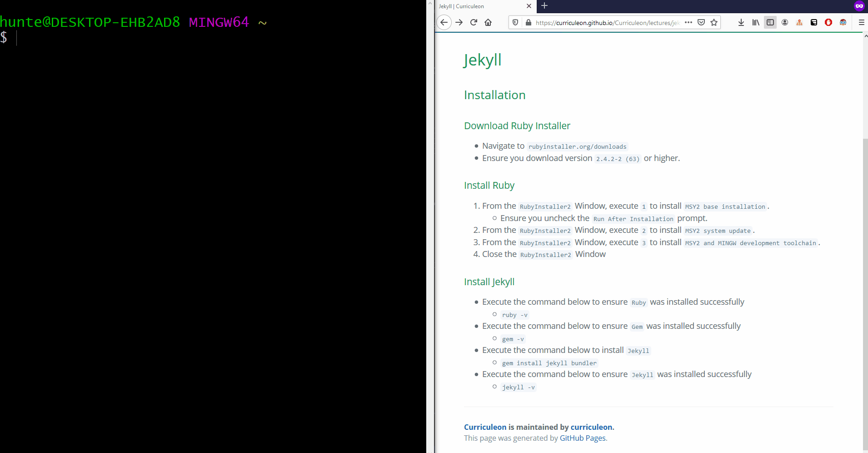868x453 pixels.
Task: Open the Downloads panel
Action: click(741, 22)
